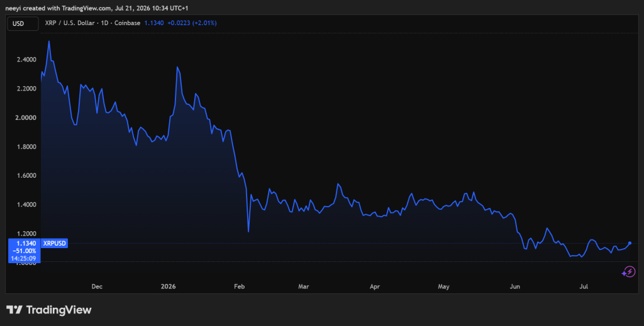Click the 2026 label on the time axis
This screenshot has width=644, height=326.
pyautogui.click(x=169, y=286)
